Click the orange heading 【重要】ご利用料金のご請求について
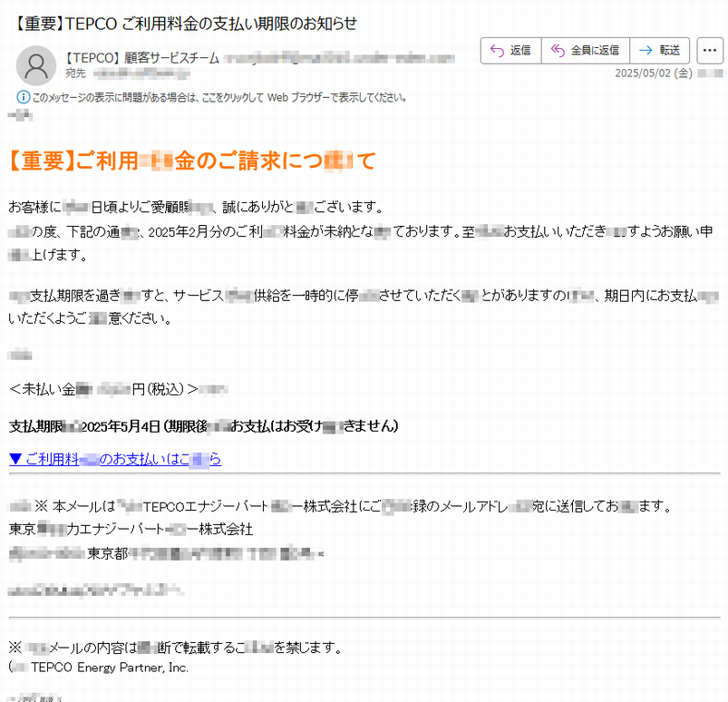This screenshot has height=702, width=728. pyautogui.click(x=192, y=161)
